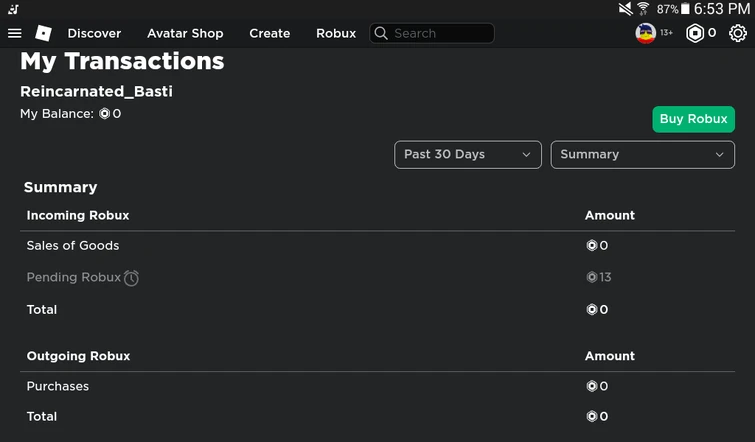Viewport: 755px width, 442px height.
Task: Go to the Discover tab
Action: pyautogui.click(x=94, y=33)
